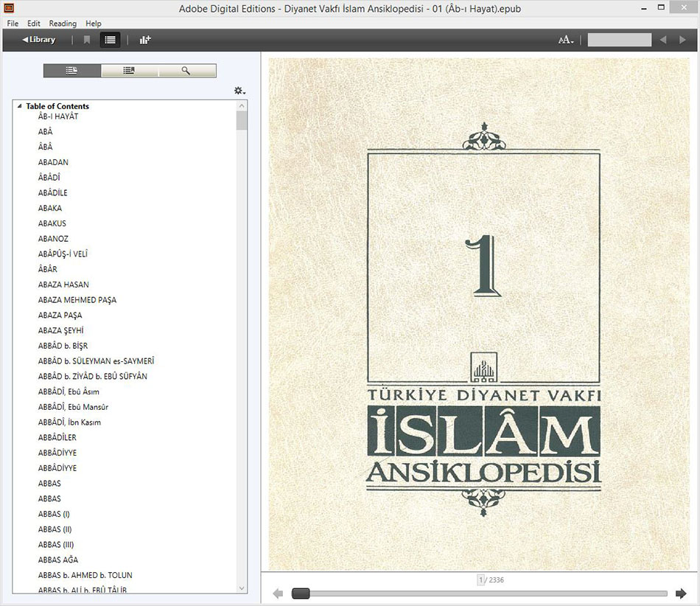Select the ABAKUS entry
Viewport: 700px width, 606px height.
coord(52,223)
